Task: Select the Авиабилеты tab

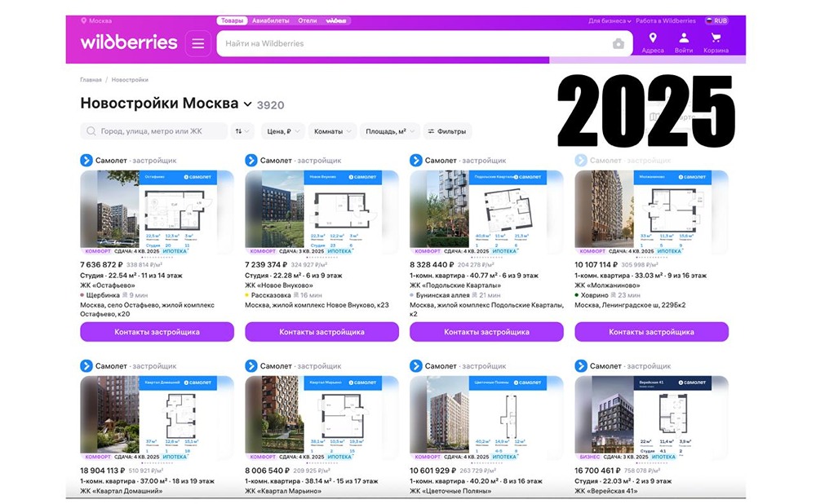Action: click(x=271, y=21)
